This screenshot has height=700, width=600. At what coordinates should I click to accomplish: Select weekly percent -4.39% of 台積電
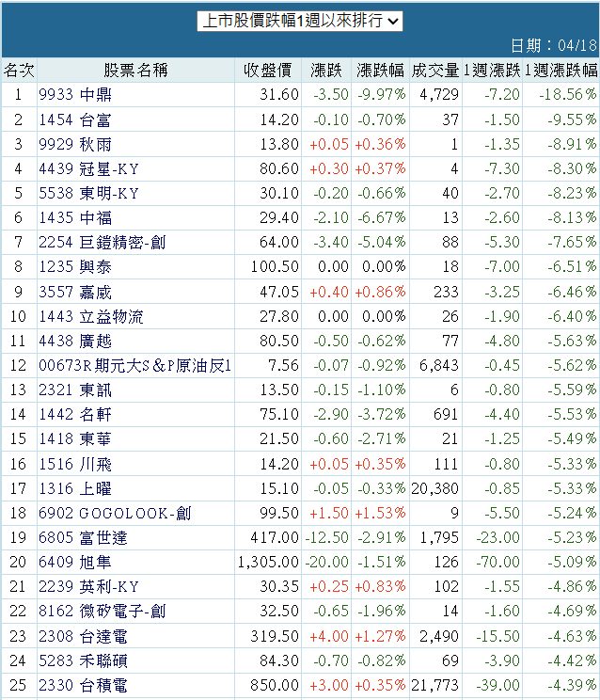tap(572, 685)
